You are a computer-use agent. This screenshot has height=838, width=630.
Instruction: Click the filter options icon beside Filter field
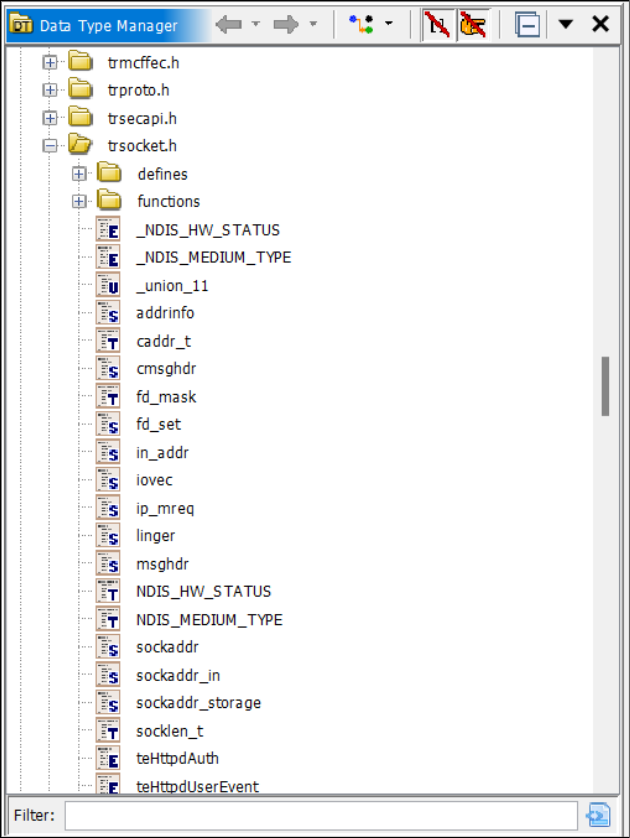pos(599,815)
